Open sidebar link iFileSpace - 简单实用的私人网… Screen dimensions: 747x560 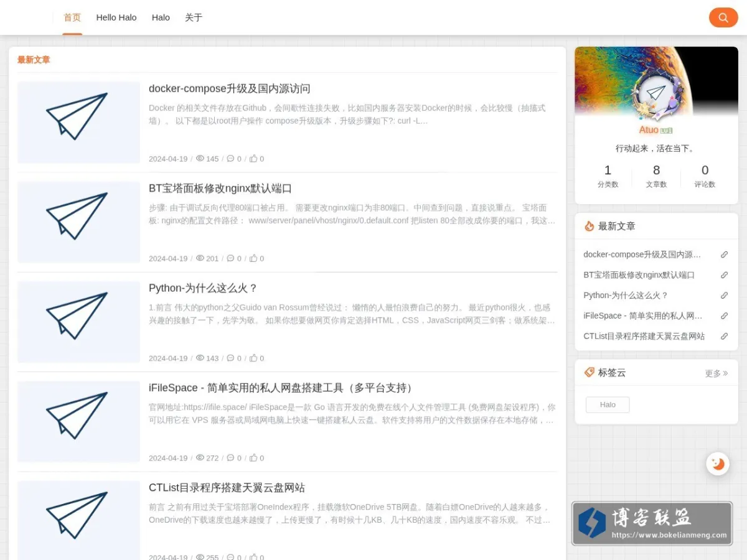coord(642,315)
